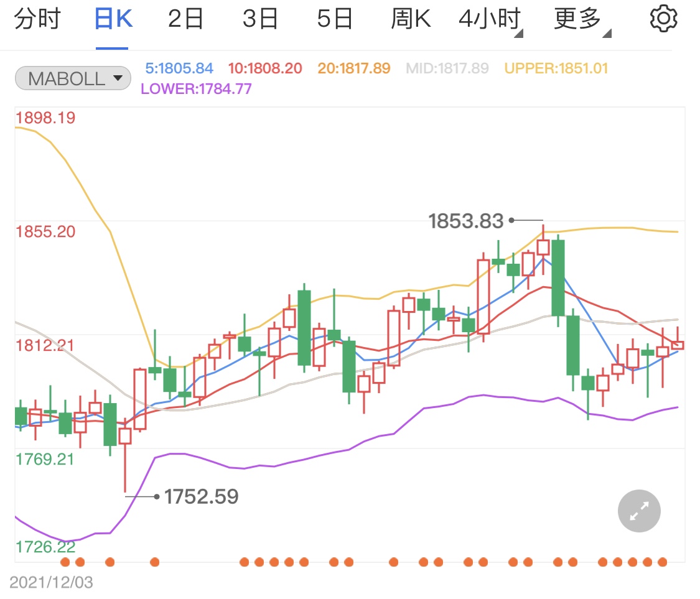Image resolution: width=700 pixels, height=599 pixels.
Task: Click the 1855.20 axis value
Action: (x=45, y=231)
